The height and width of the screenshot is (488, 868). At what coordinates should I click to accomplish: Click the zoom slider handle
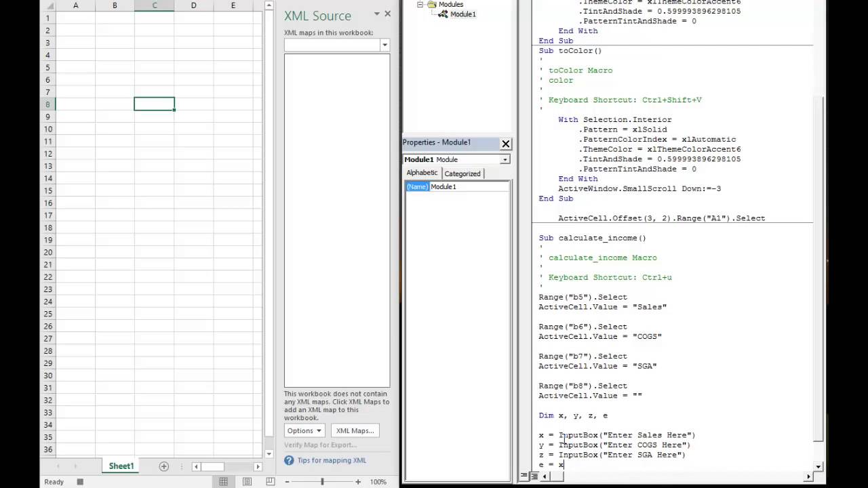pyautogui.click(x=322, y=482)
